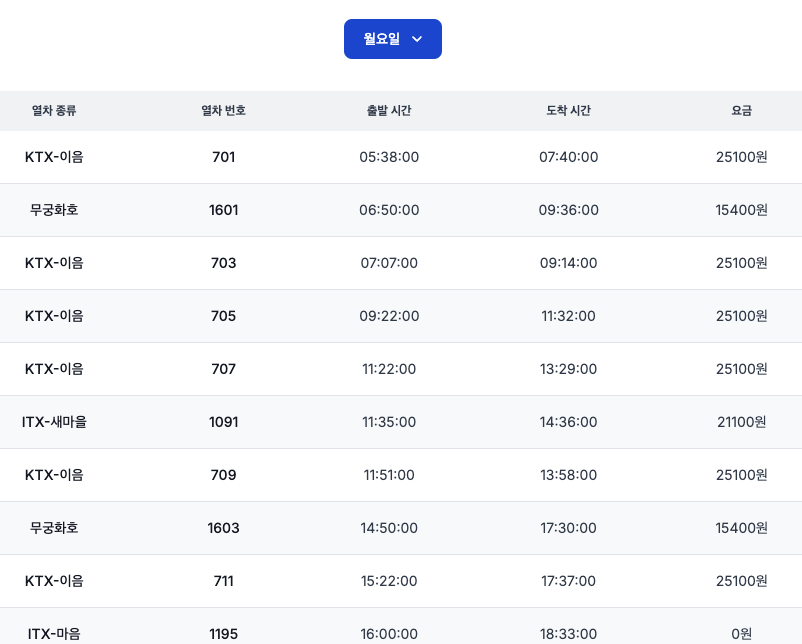Click 무궁화호 in train 1601 row
This screenshot has width=802, height=644.
click(x=54, y=210)
